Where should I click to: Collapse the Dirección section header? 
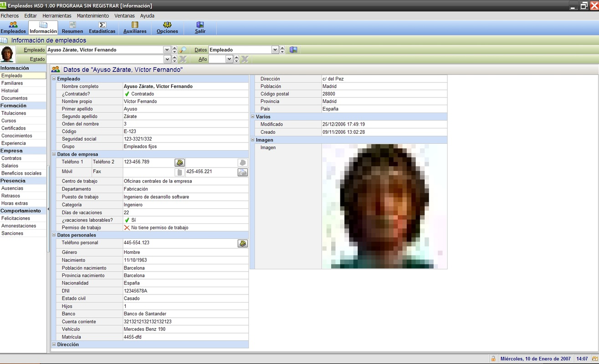click(x=54, y=344)
